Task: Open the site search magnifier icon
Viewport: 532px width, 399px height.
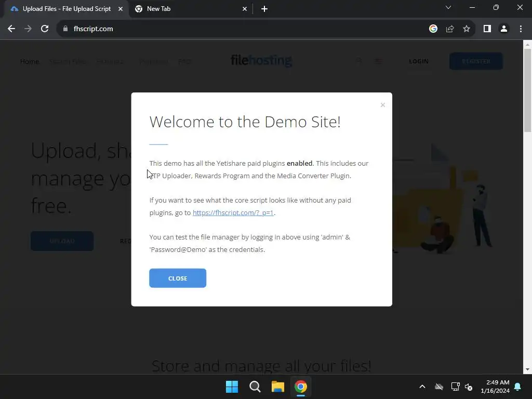Action: [359, 61]
